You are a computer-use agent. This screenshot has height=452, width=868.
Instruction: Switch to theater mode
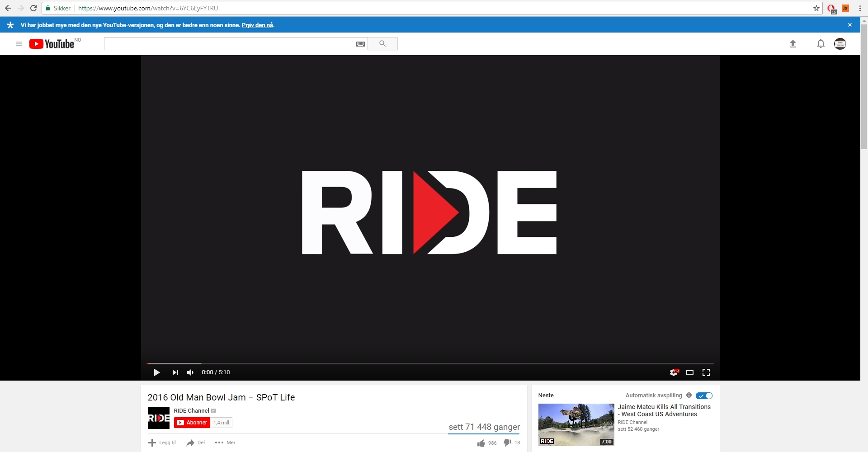tap(690, 372)
